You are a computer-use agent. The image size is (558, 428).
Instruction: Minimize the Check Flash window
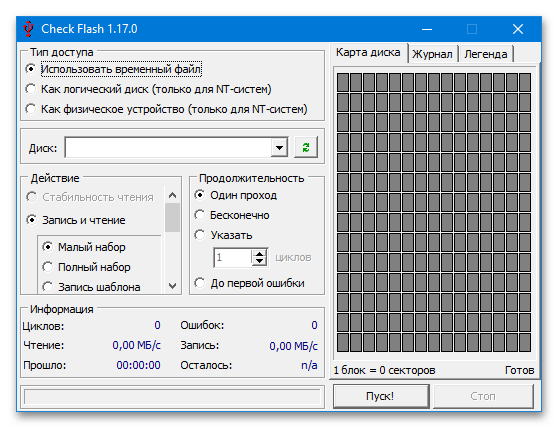coord(427,29)
